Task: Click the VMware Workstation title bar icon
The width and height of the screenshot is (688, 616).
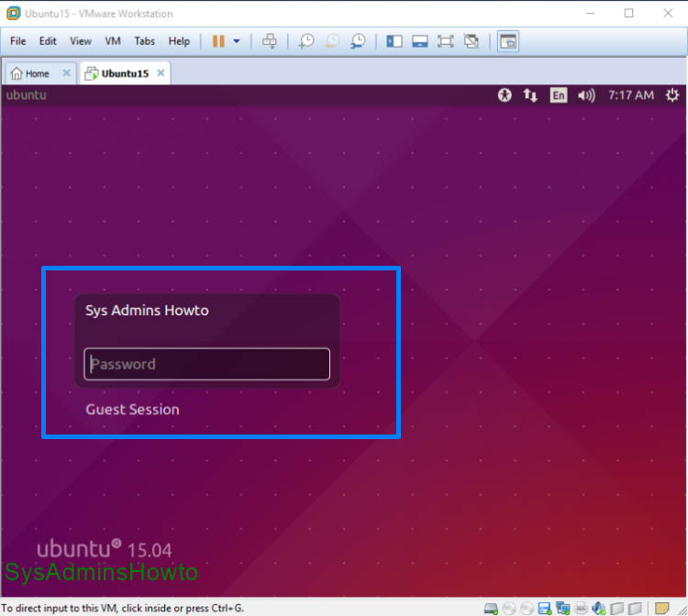Action: click(14, 13)
